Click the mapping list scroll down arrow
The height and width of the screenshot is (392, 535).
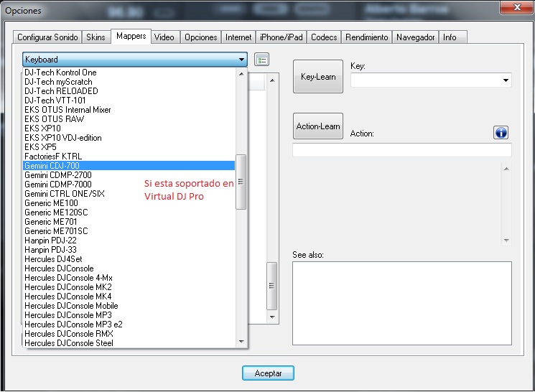[x=272, y=317]
